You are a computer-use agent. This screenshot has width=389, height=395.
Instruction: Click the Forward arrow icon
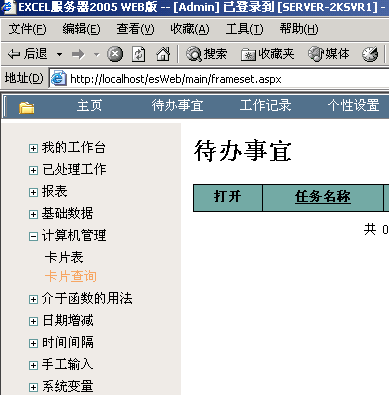78,54
